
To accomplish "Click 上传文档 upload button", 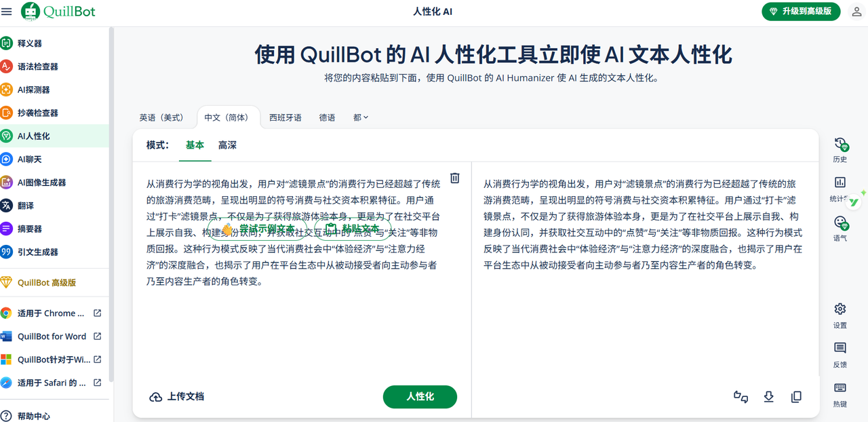I will [177, 397].
